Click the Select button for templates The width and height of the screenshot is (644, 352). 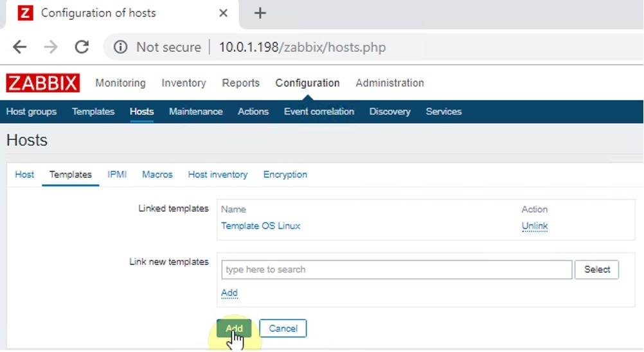click(x=596, y=270)
